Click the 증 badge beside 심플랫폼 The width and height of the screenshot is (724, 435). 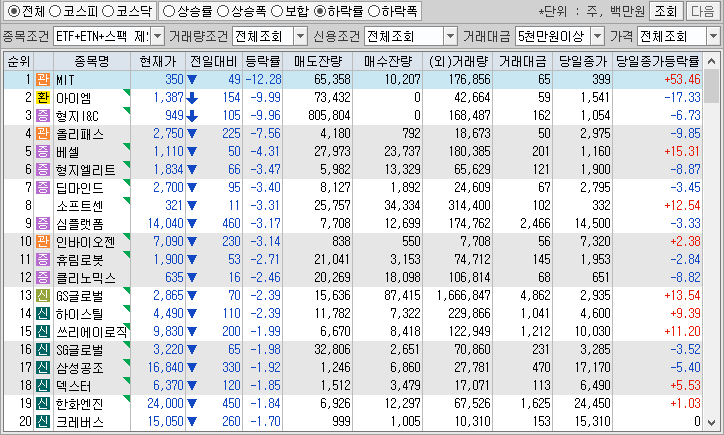click(x=43, y=224)
